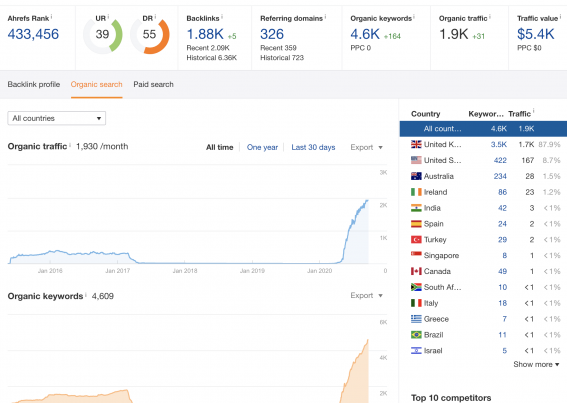This screenshot has height=403, width=567.
Task: Select the Organic search tab
Action: tap(97, 84)
